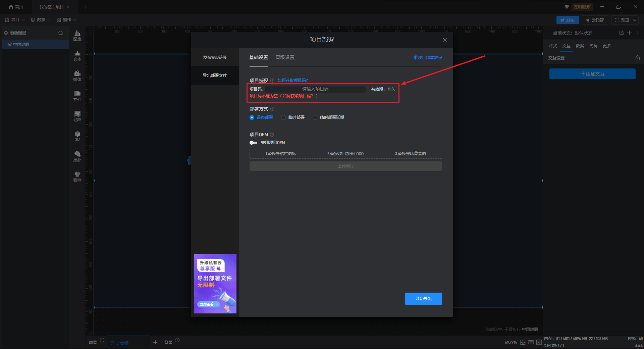The width and height of the screenshot is (644, 349).
Task: Open the 套件 kits components icon
Action: (x=77, y=177)
